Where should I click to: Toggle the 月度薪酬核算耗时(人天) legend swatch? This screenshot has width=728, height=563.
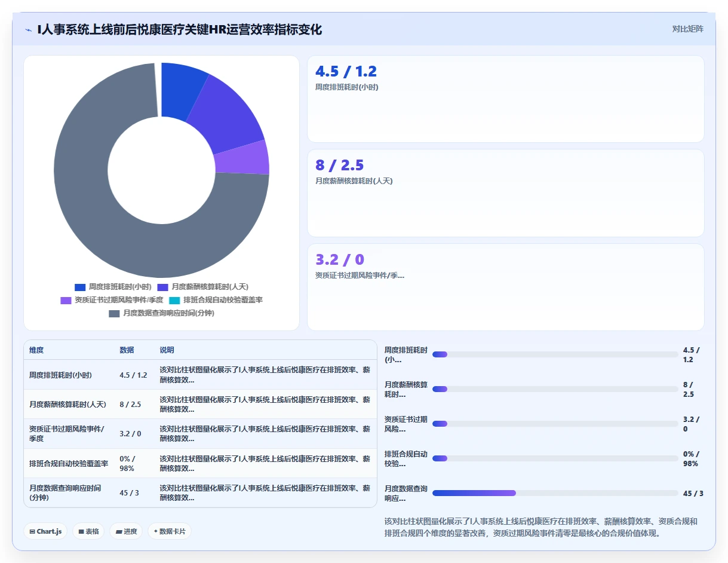point(163,287)
